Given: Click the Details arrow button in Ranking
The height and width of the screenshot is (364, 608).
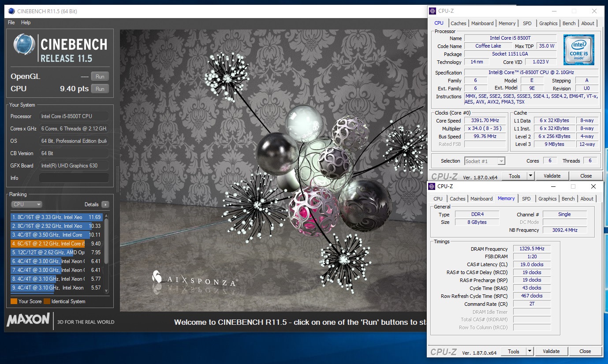Looking at the screenshot, I should tap(105, 204).
